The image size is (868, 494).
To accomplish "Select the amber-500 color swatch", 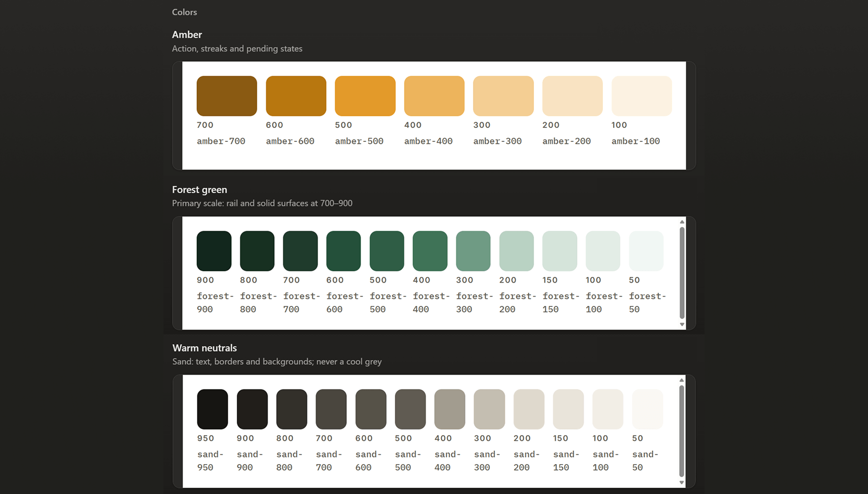I will [365, 96].
